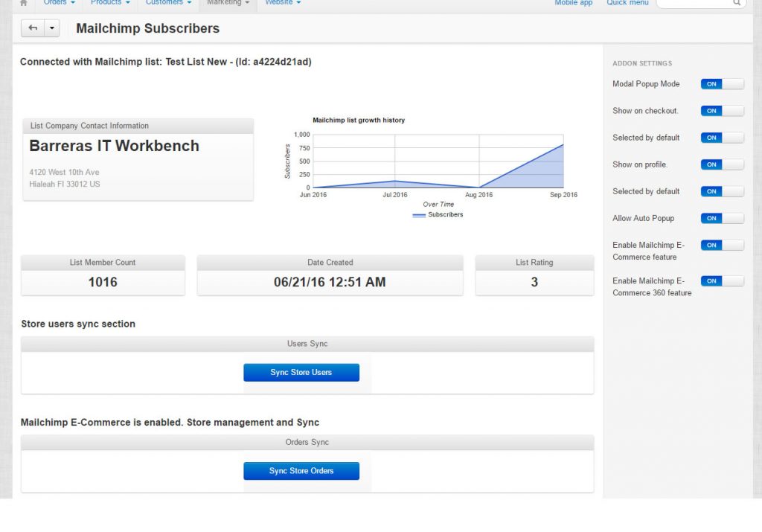Click the Sync Store Users button
The height and width of the screenshot is (532, 762).
click(301, 372)
